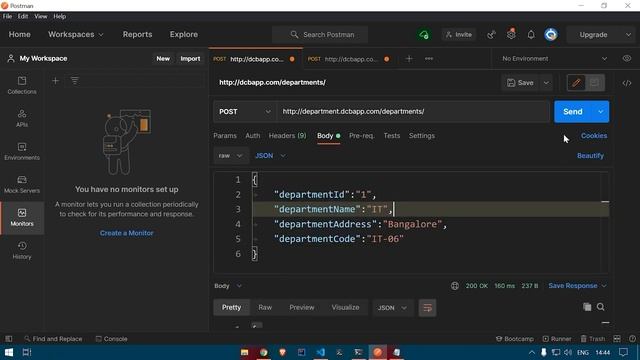Open the APIs sidebar panel
640x360 pixels.
click(x=22, y=118)
